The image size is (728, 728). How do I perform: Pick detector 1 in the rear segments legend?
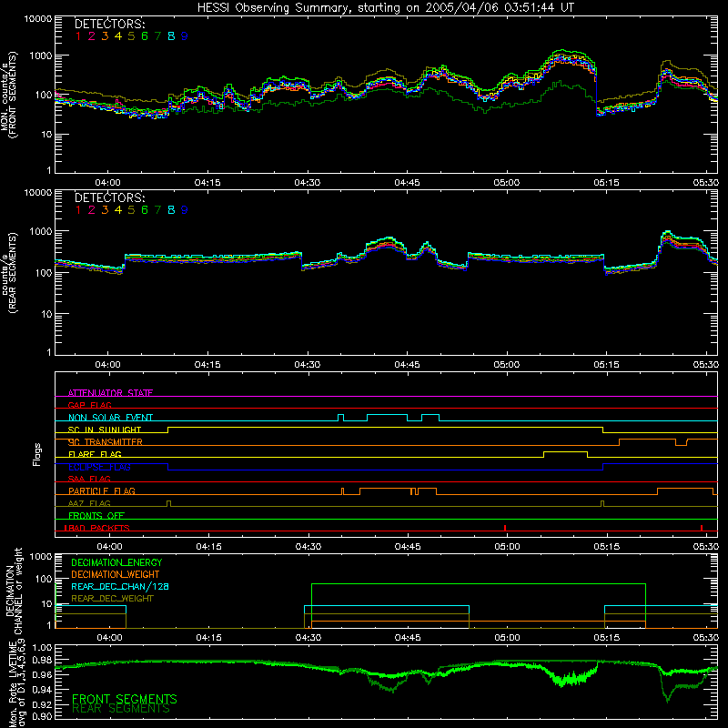[x=78, y=210]
